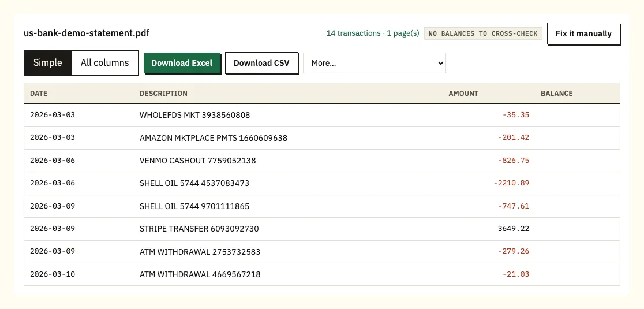Click the amount -747.61
The image size is (644, 309).
(514, 206)
